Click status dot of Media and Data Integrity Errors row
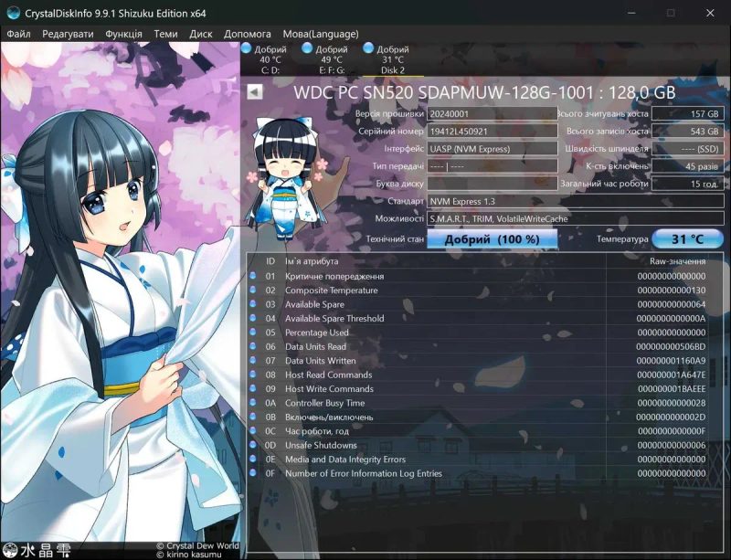The image size is (731, 560). tap(253, 459)
